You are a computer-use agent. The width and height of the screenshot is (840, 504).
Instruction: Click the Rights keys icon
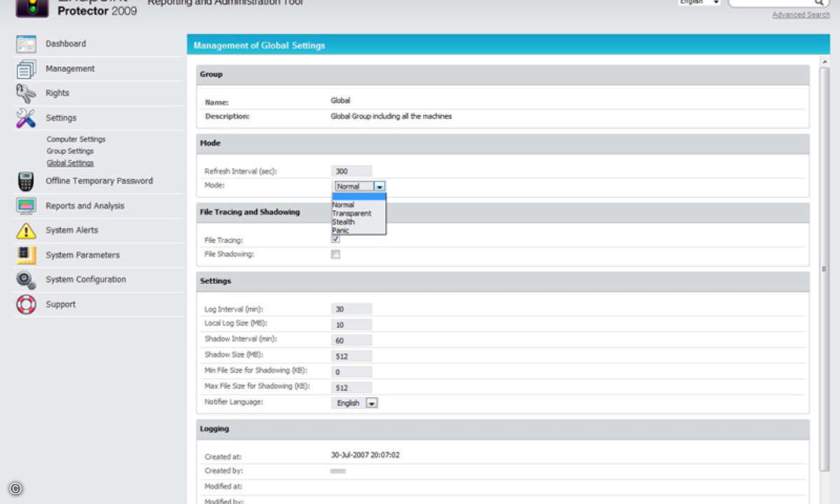click(26, 93)
